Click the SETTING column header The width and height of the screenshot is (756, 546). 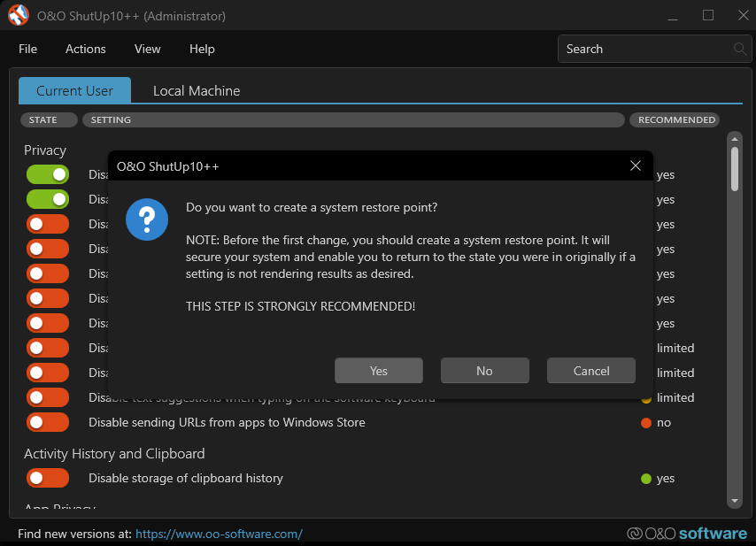coord(353,120)
